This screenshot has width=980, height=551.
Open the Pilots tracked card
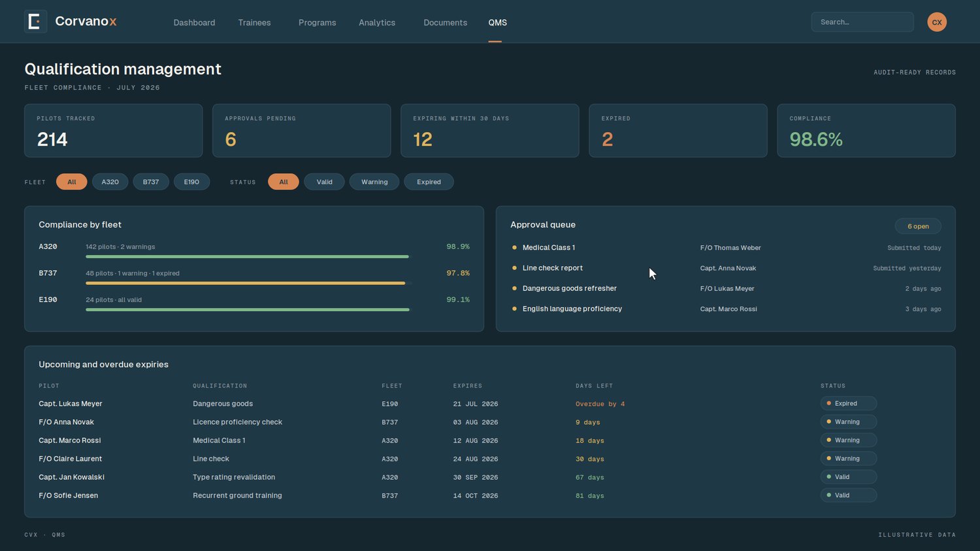(x=113, y=131)
